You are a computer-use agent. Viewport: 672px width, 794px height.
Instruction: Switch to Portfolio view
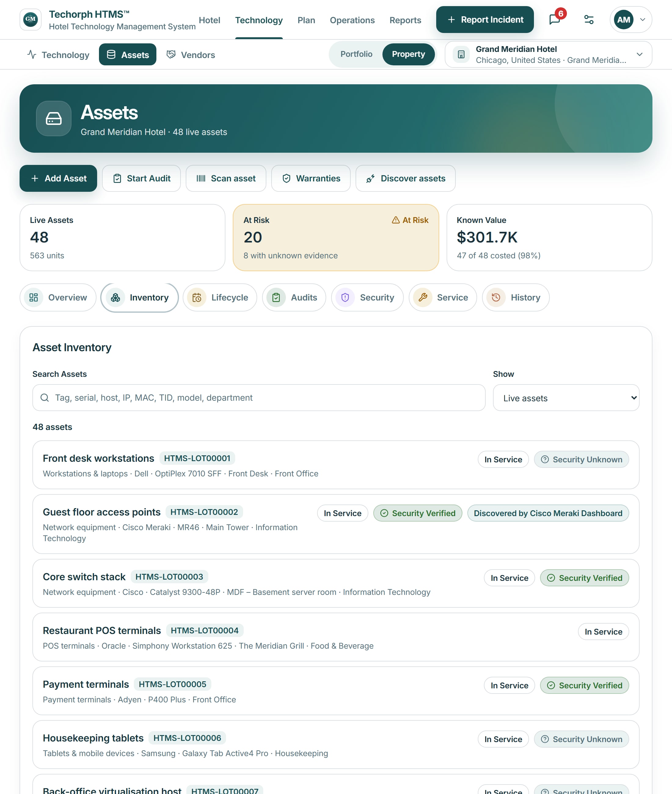356,54
